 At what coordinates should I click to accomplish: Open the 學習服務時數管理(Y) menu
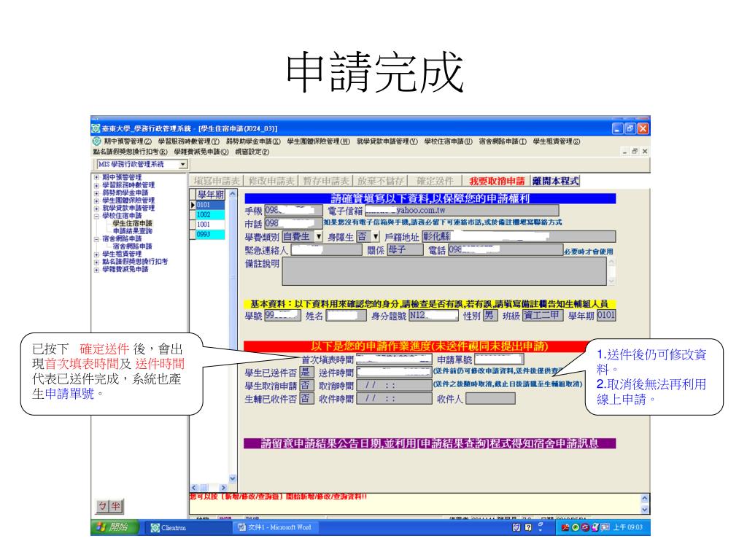[x=189, y=141]
